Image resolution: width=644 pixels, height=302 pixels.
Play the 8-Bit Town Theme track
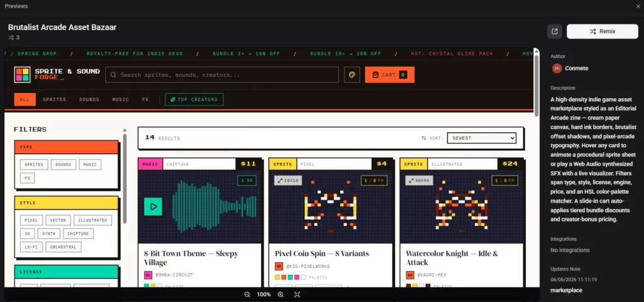click(x=153, y=206)
